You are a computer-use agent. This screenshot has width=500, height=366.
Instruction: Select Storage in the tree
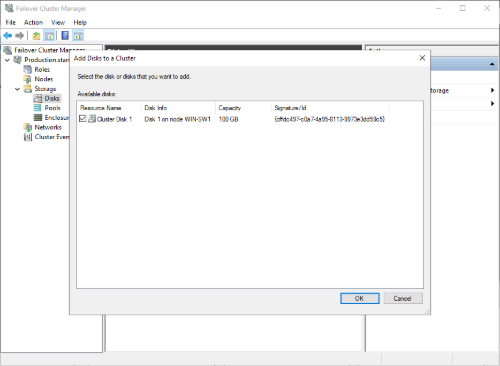click(x=45, y=89)
